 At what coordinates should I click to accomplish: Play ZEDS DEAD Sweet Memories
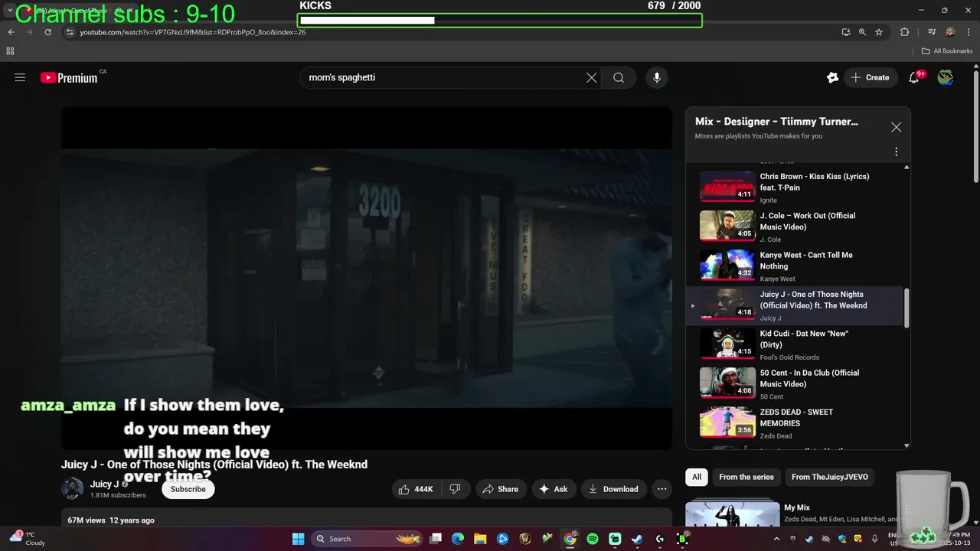pyautogui.click(x=727, y=422)
